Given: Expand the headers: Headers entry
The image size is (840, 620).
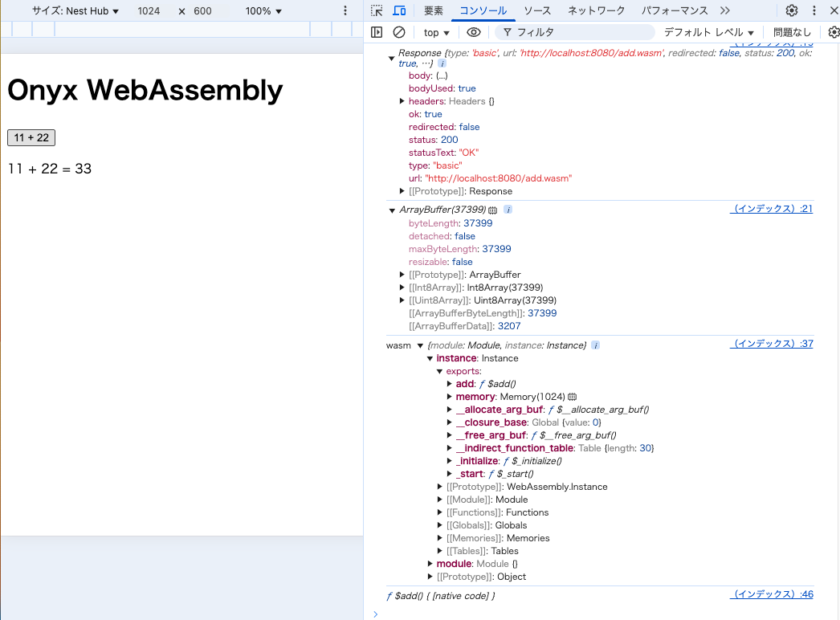Looking at the screenshot, I should click(x=402, y=101).
